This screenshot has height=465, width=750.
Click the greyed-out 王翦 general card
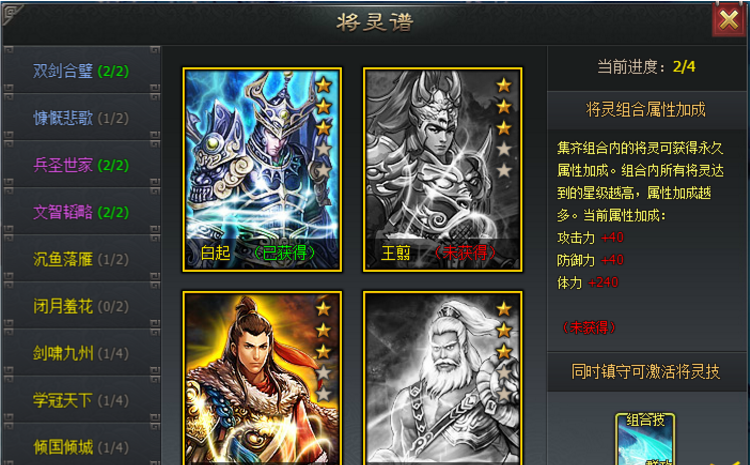point(442,169)
